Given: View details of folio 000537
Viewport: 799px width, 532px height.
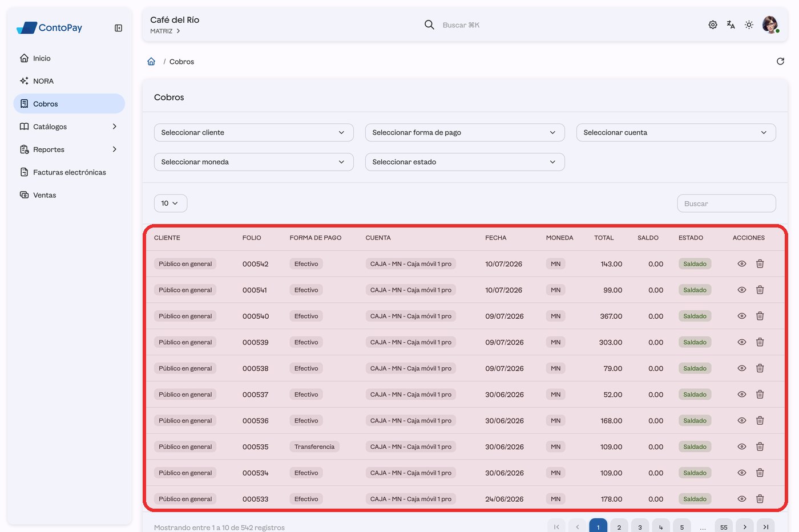Looking at the screenshot, I should (742, 395).
